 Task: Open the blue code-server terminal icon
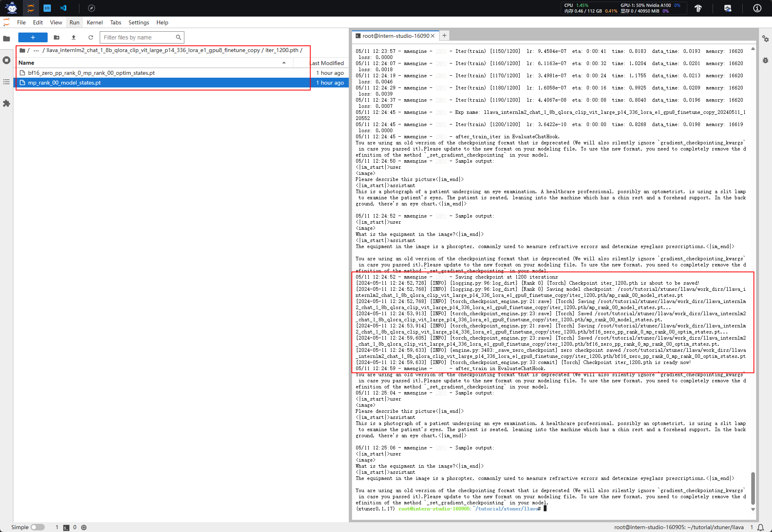pos(47,8)
